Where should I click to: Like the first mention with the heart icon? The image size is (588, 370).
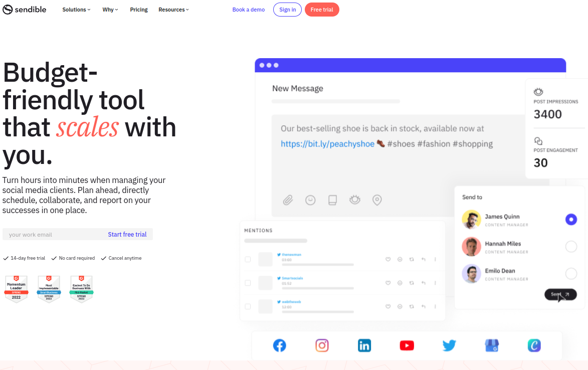click(388, 259)
